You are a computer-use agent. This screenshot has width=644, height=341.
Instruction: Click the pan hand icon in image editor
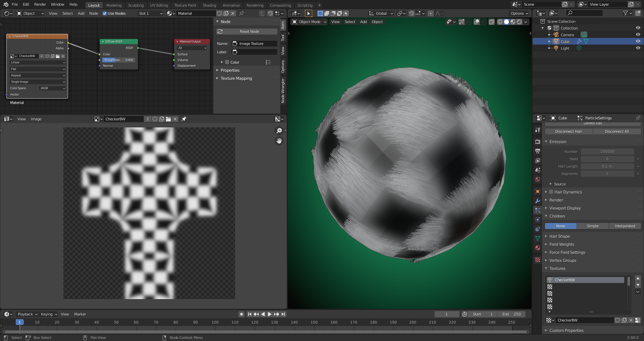[279, 141]
